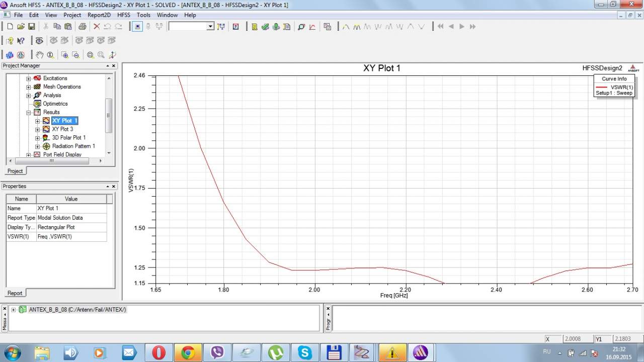Expand the Excitations tree node

pos(29,78)
